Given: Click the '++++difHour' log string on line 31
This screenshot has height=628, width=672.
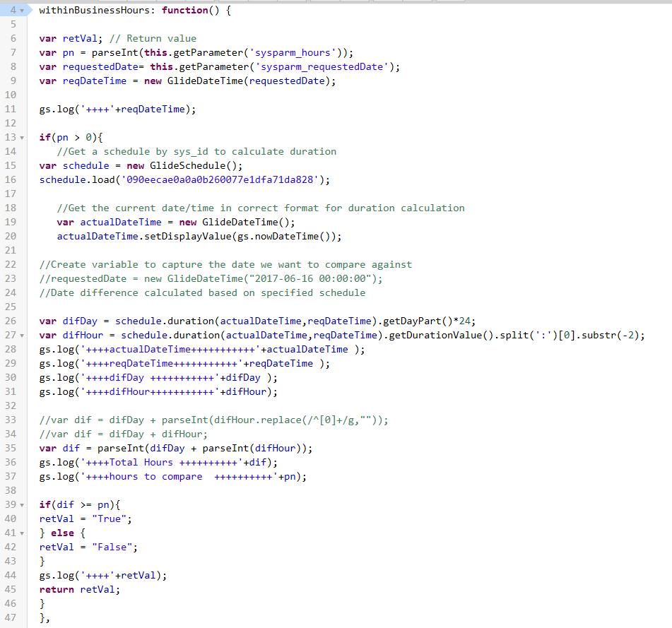Looking at the screenshot, I should 150,392.
